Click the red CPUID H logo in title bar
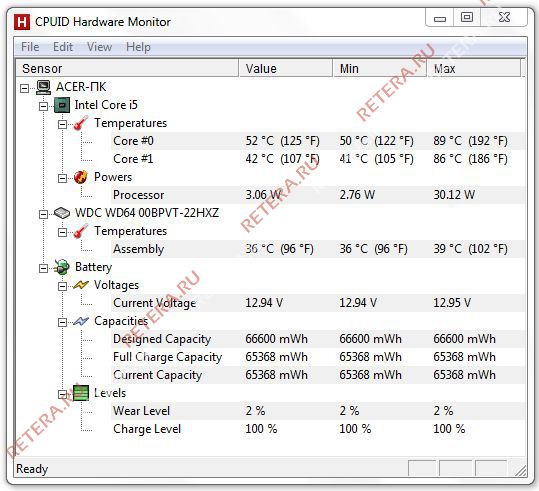Screen dimensions: 539x491 coord(22,22)
